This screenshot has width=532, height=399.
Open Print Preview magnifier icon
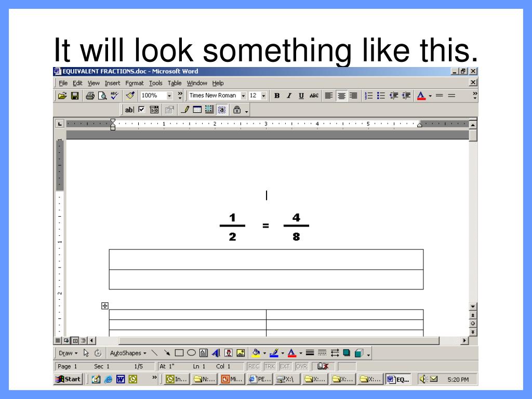(102, 96)
